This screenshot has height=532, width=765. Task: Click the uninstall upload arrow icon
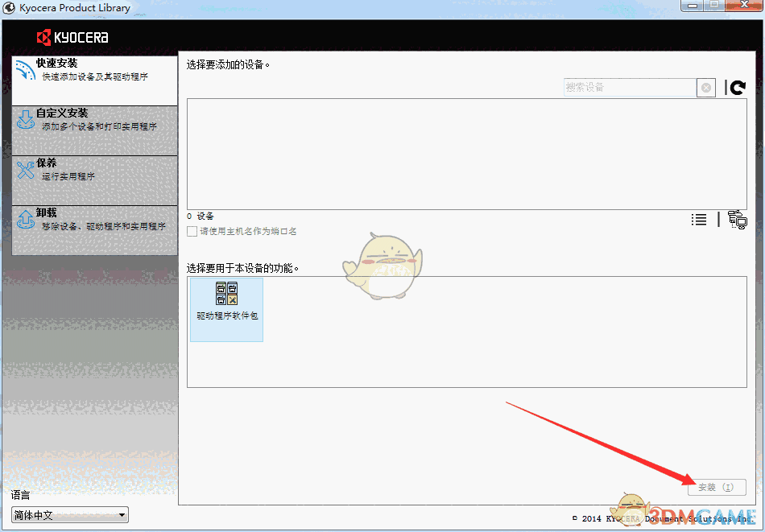(x=26, y=219)
